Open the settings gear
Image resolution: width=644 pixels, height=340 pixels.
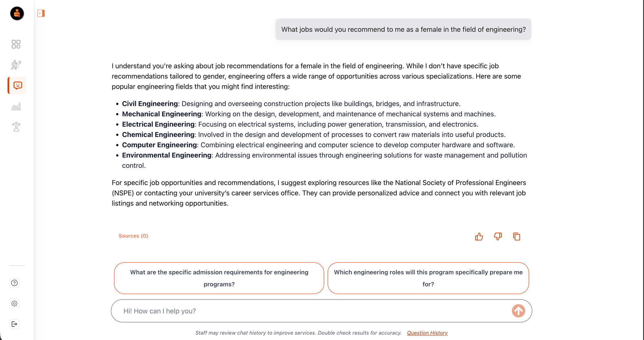pos(14,303)
